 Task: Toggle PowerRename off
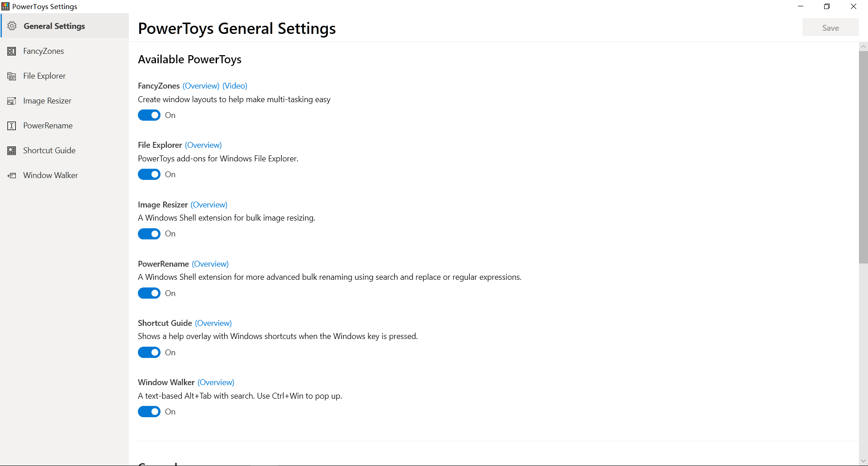(x=149, y=293)
